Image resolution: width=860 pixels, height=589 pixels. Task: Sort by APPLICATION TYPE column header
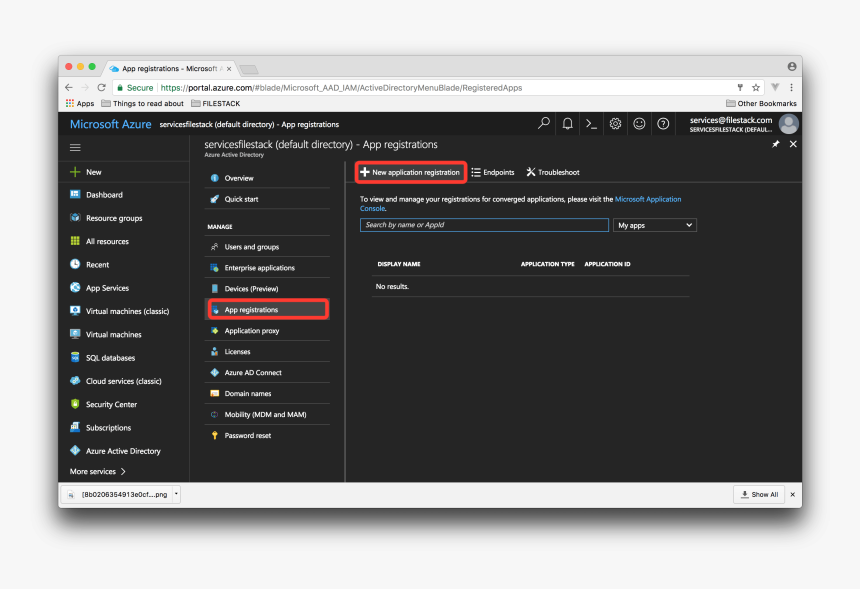[x=547, y=264]
